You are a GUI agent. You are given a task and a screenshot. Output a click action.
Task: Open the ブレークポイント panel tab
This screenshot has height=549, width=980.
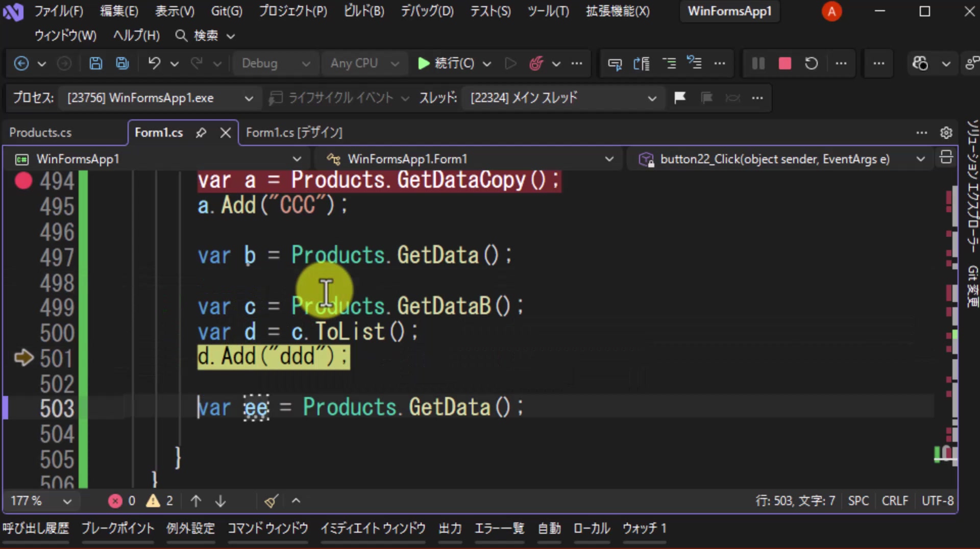117,528
